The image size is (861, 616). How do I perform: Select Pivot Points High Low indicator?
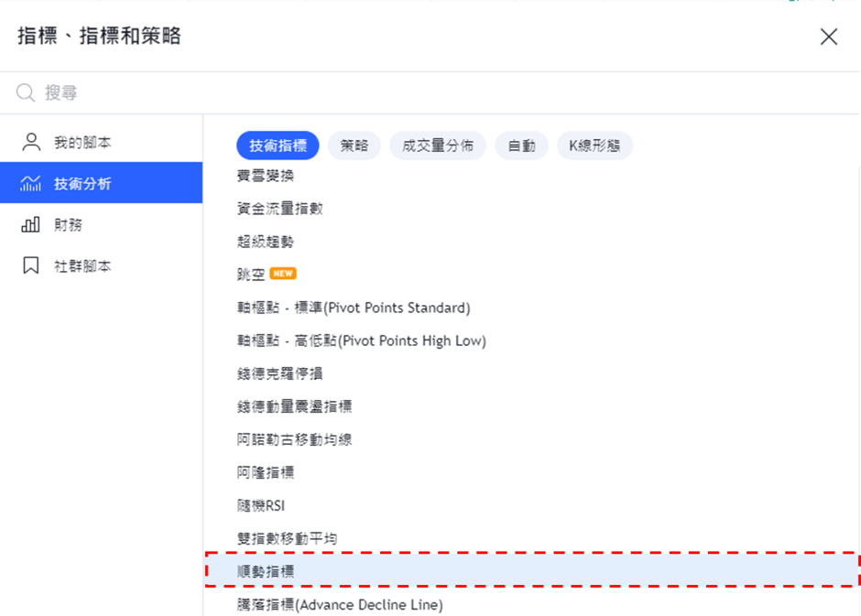tap(361, 340)
